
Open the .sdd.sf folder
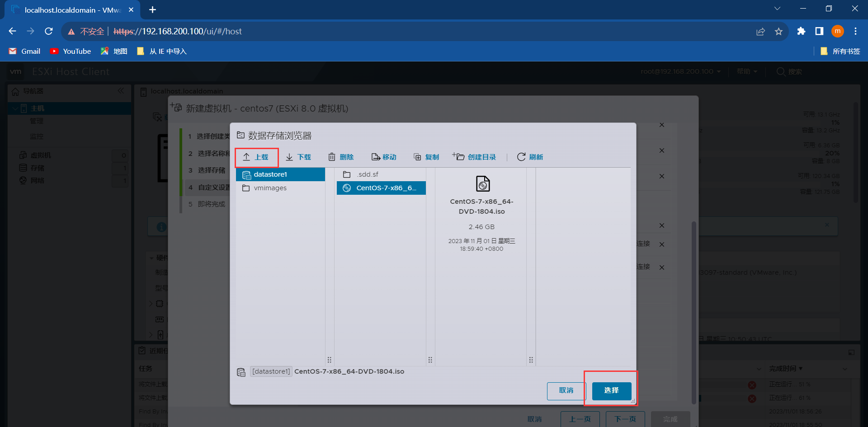click(x=381, y=174)
